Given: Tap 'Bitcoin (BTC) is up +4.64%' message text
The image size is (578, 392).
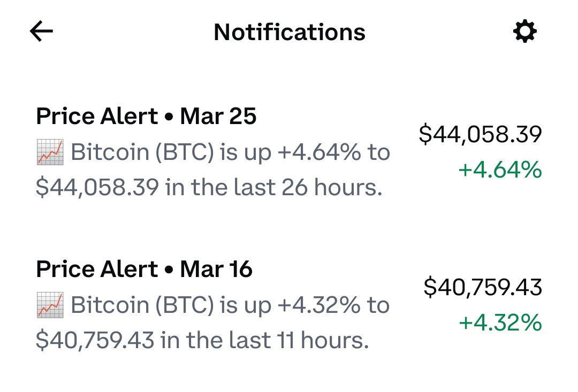Looking at the screenshot, I should point(216,152).
